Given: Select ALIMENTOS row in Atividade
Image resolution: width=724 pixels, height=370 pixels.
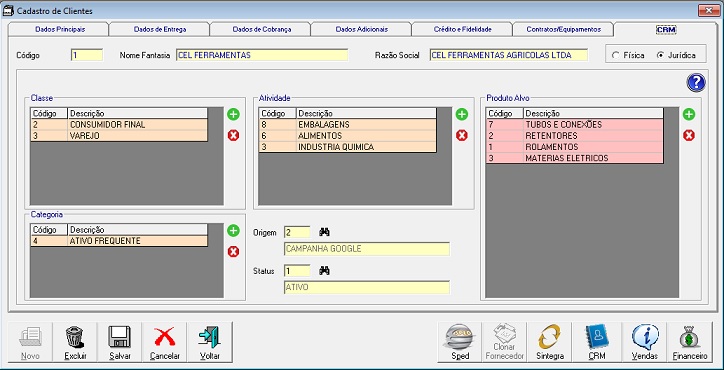Looking at the screenshot, I should 348,136.
